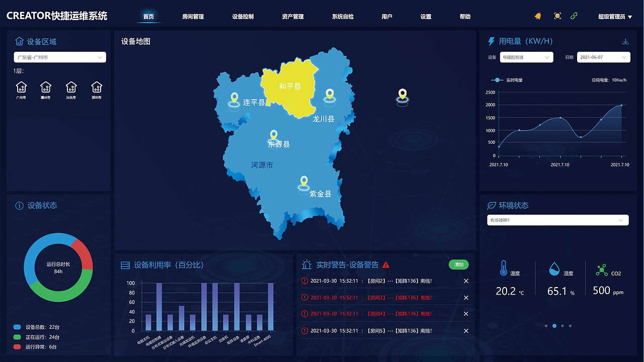Open the 电能控制器 device dropdown
This screenshot has width=644, height=362.
pos(526,57)
